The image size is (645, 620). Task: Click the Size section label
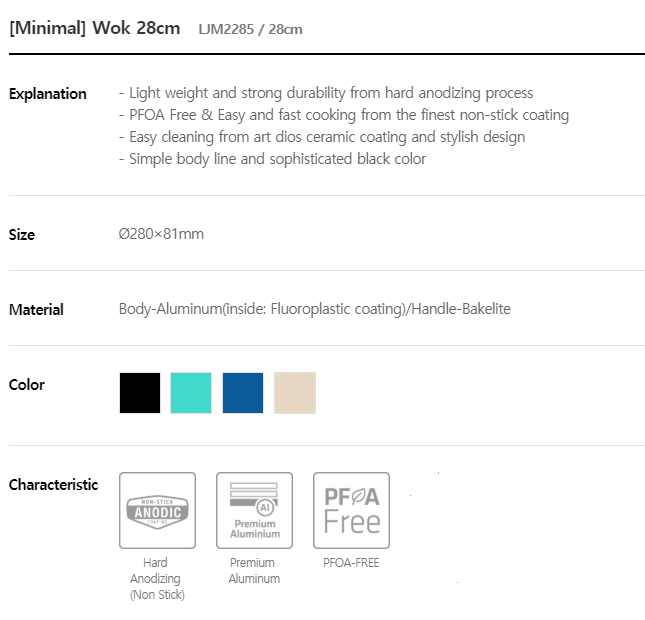[22, 235]
